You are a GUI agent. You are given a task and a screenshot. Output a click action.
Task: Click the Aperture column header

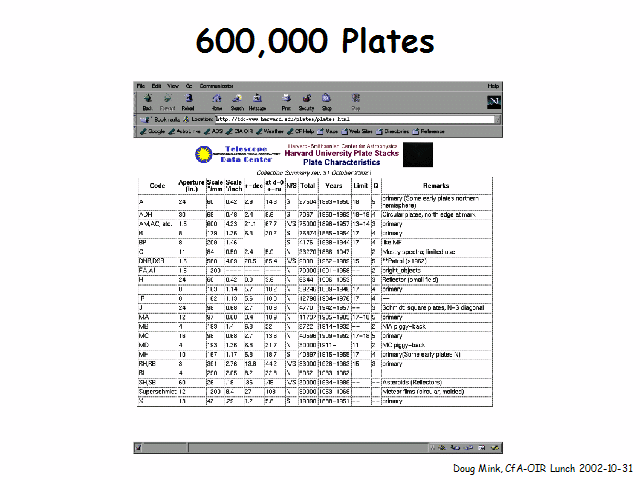pyautogui.click(x=191, y=186)
